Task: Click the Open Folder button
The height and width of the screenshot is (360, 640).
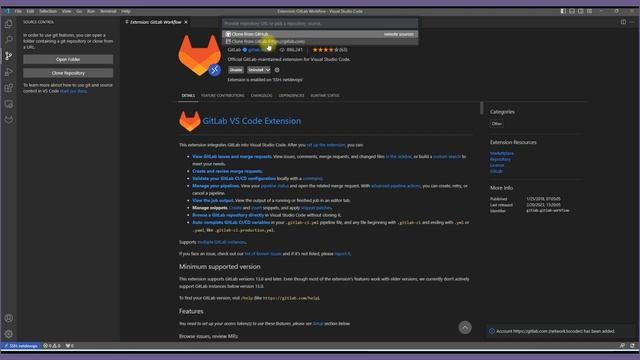Action: point(68,60)
